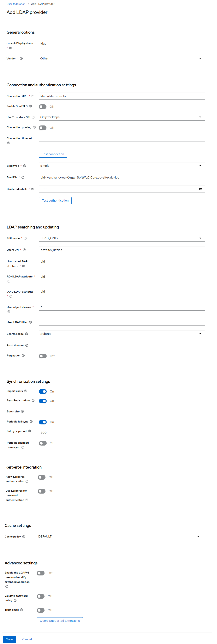Save the LDAP provider settings

coord(9,639)
